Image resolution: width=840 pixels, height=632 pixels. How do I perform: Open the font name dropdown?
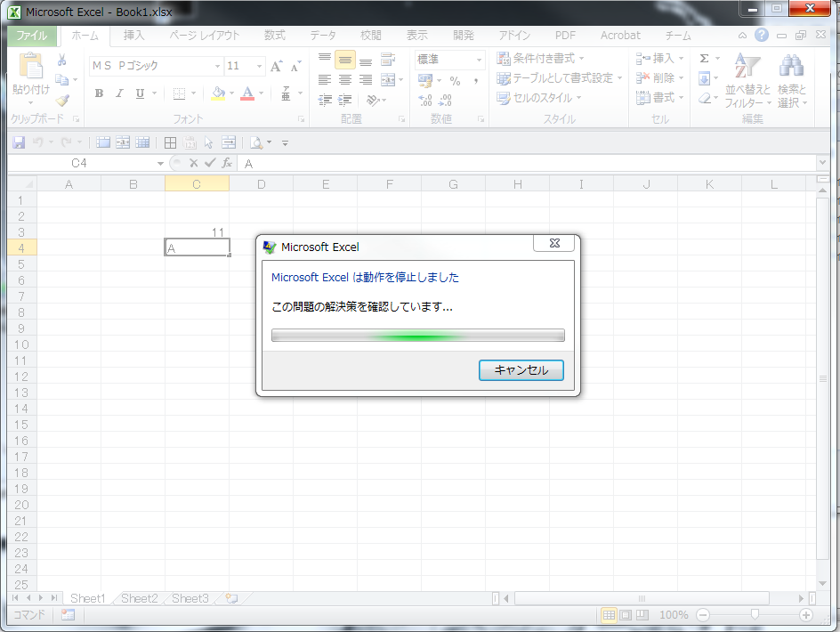(217, 66)
